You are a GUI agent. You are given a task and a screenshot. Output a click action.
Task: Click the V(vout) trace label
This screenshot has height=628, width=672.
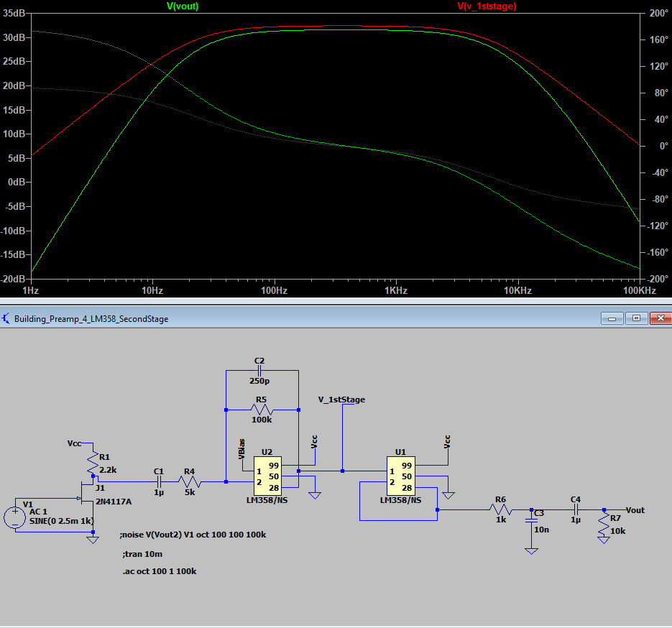183,6
